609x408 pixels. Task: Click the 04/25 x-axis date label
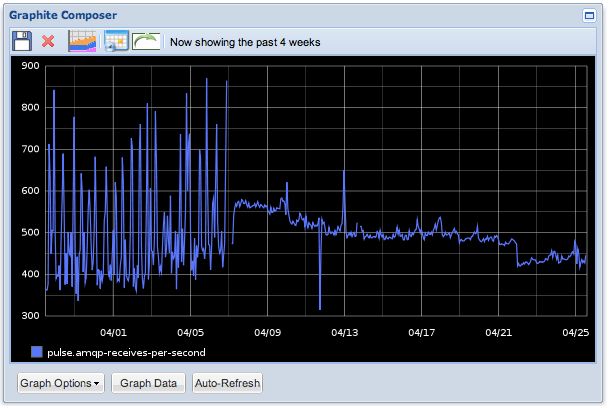[576, 333]
